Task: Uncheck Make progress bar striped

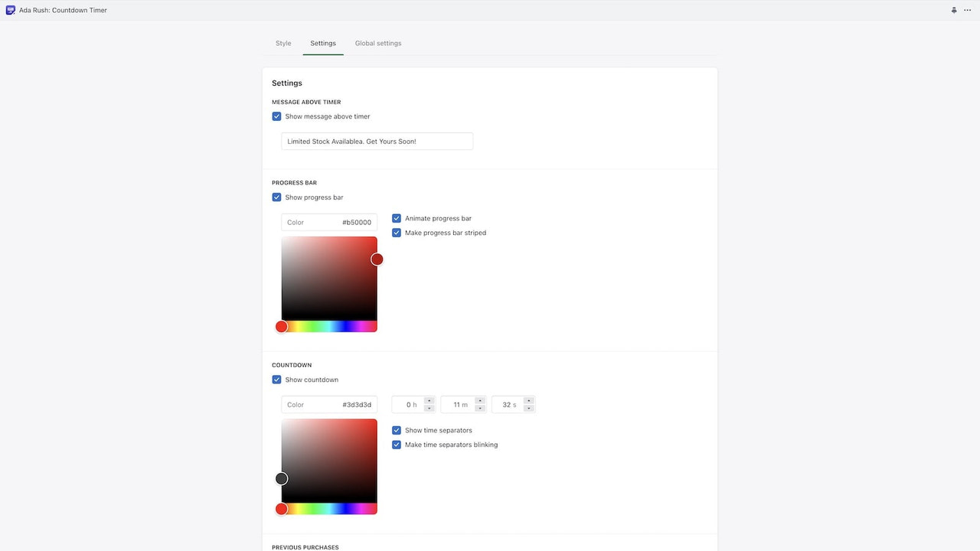Action: [x=396, y=233]
